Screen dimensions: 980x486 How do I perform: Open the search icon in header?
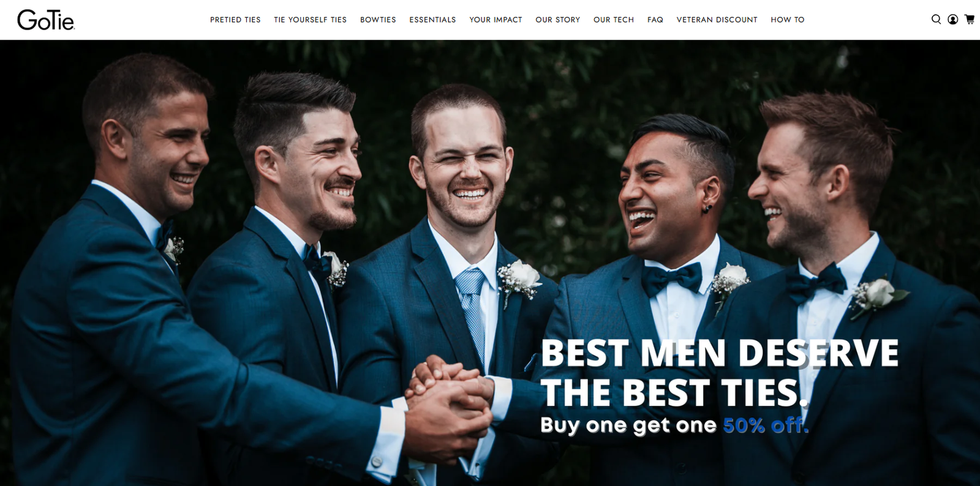936,20
